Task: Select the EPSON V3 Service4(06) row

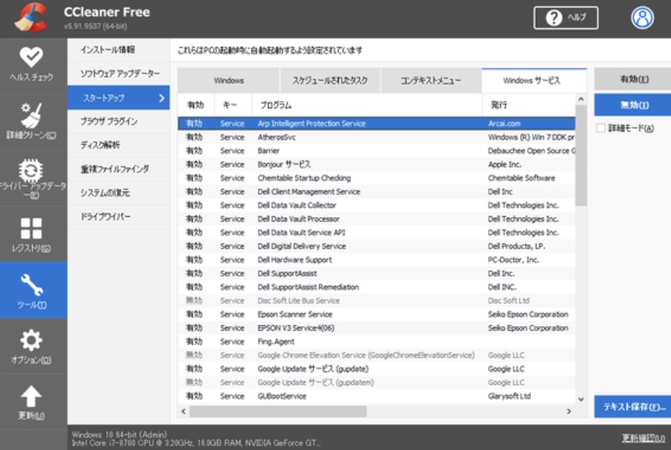Action: (377, 328)
